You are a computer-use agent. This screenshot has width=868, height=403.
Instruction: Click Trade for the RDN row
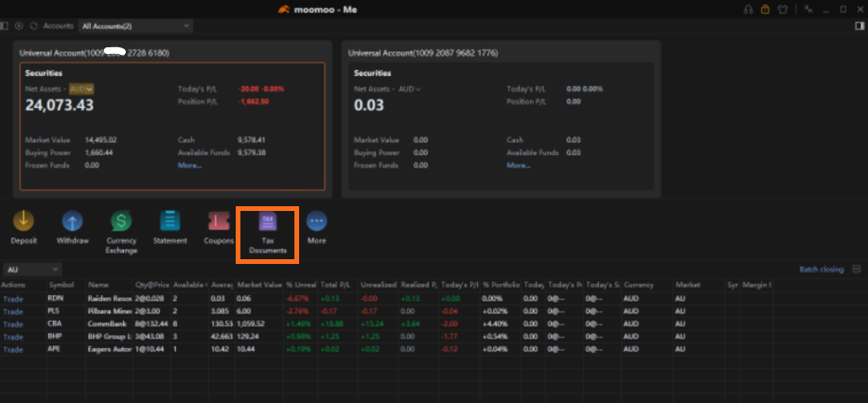pos(13,298)
